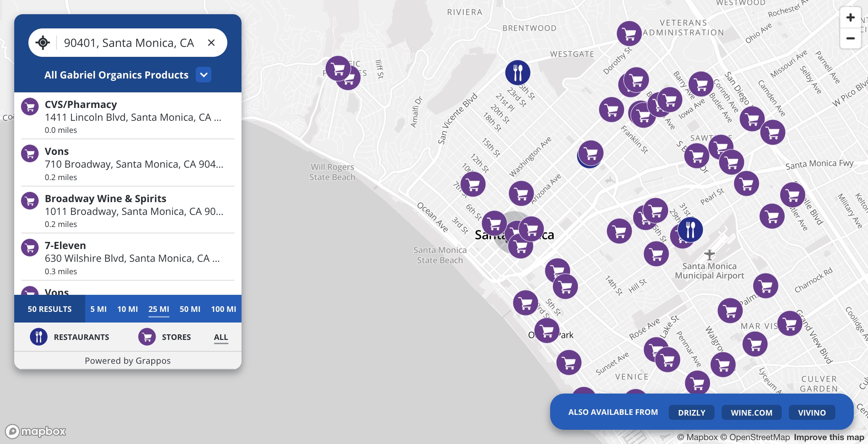Expand All Gabriel Organics Products dropdown
Image resolution: width=868 pixels, height=444 pixels.
pos(204,75)
